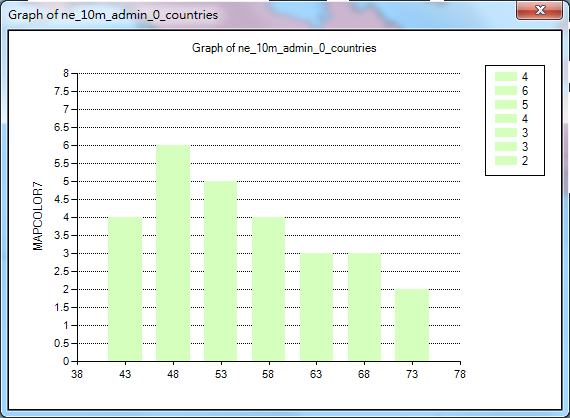Click the x-axis label 38
The width and height of the screenshot is (570, 418).
(x=77, y=374)
